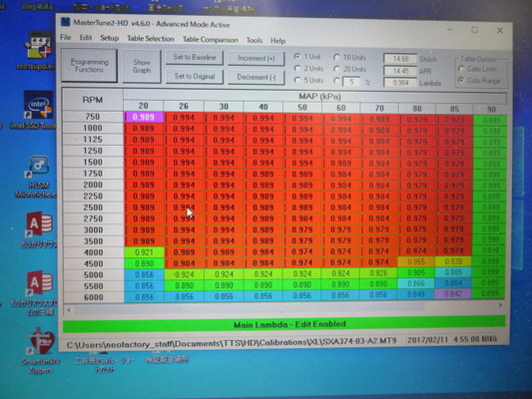Select the 0.849 cell at 6000 RPM
Image resolution: width=532 pixels, height=399 pixels.
tap(416, 294)
